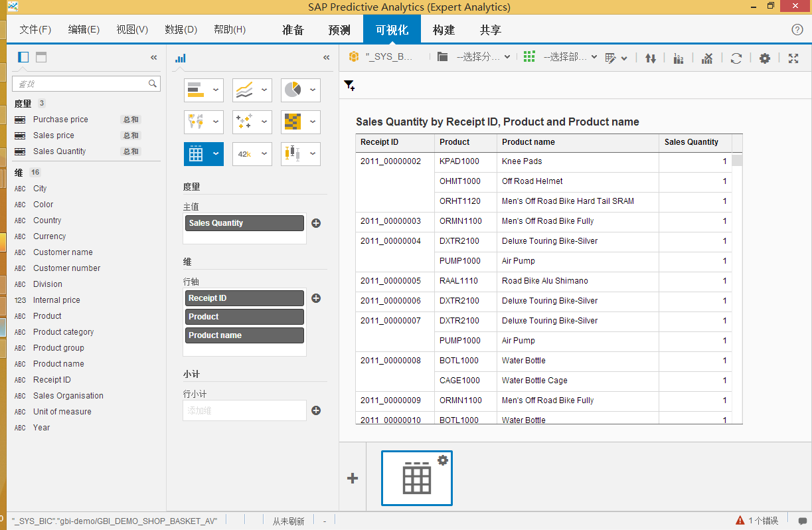This screenshot has width=812, height=530.
Task: Switch to the 预测 tab
Action: [339, 30]
